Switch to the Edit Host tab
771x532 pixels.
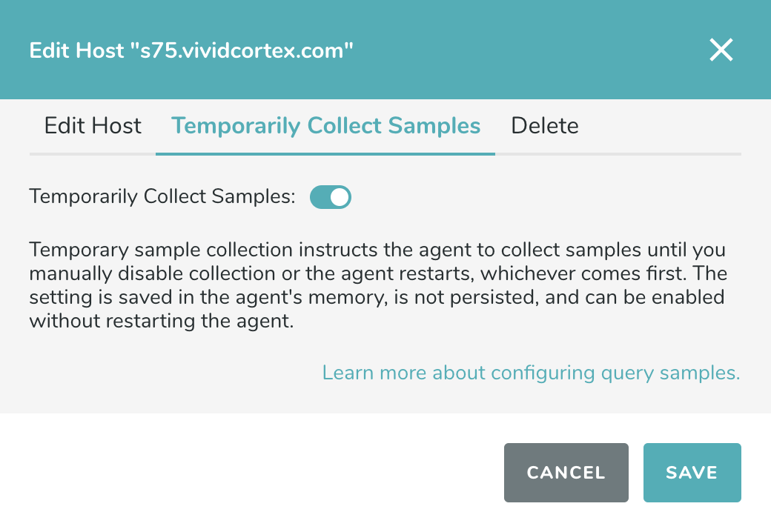93,126
